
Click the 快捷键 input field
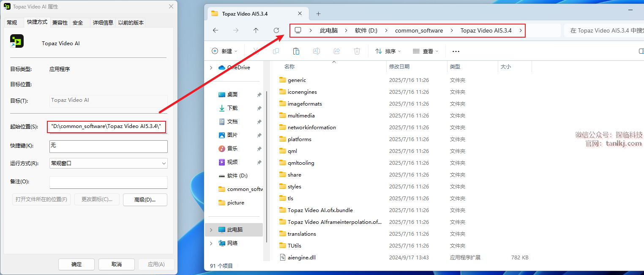coord(109,146)
